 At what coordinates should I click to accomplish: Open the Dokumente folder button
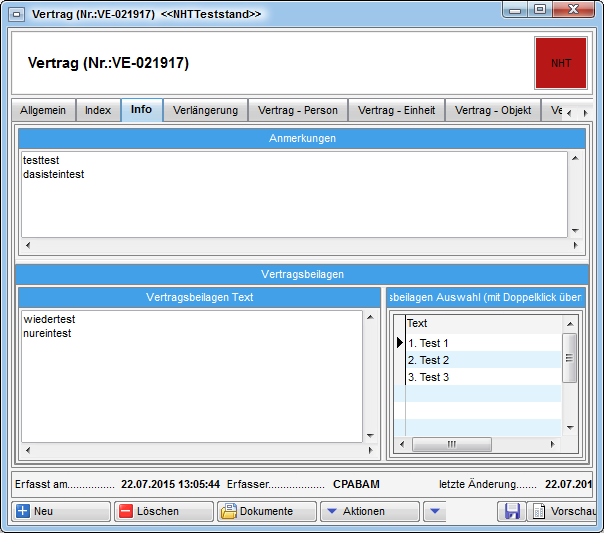[266, 511]
